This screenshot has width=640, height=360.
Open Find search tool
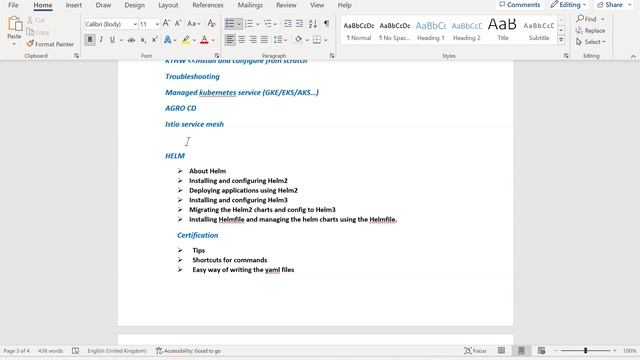point(587,19)
